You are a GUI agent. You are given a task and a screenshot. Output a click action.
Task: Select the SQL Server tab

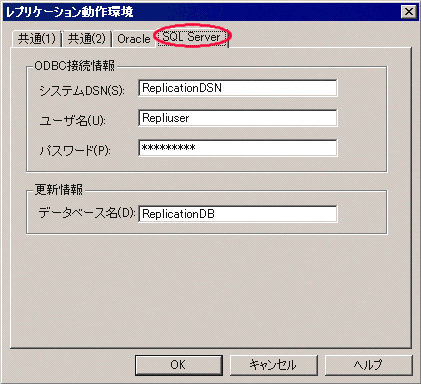coord(192,37)
